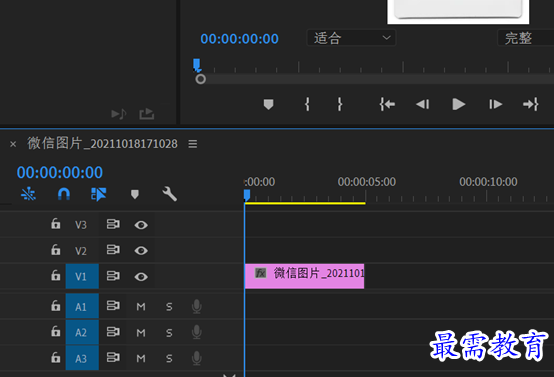554x377 pixels.
Task: Click the A1 track target label
Action: pos(82,306)
